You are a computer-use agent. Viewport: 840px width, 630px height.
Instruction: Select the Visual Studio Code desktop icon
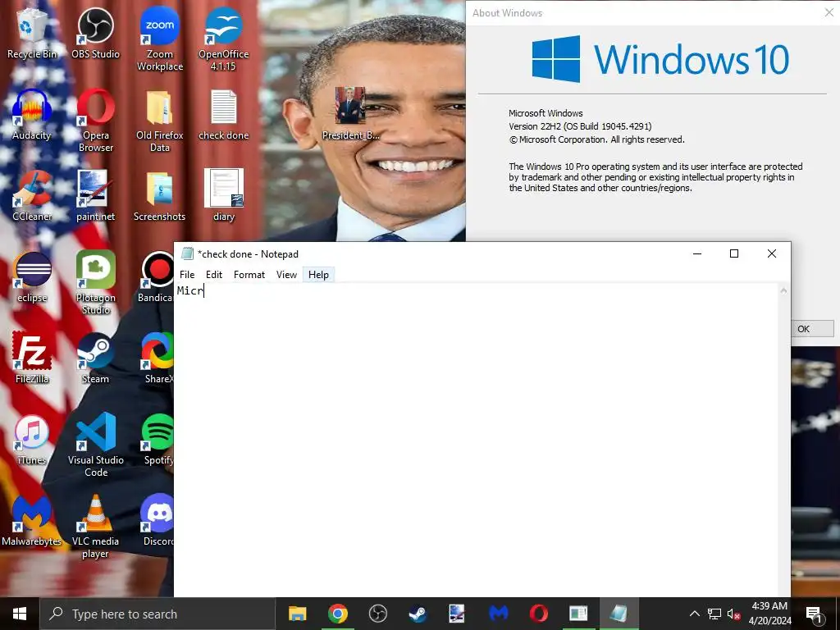pos(95,445)
